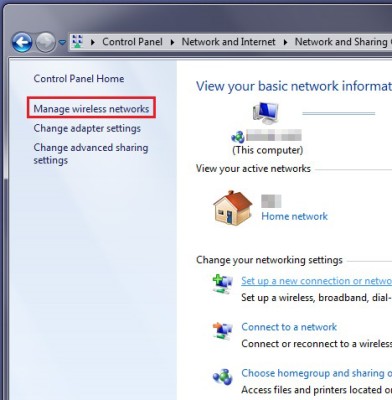Click the View your basic network information heading

coord(294,86)
